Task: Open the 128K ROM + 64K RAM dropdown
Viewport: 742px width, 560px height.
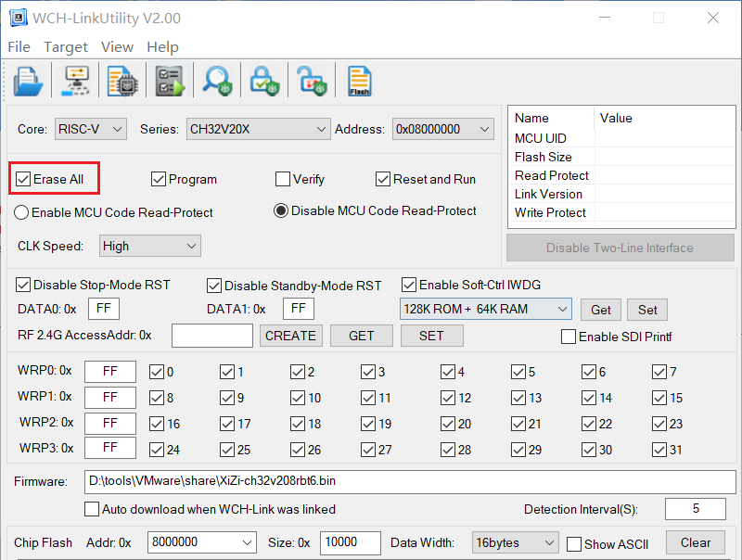Action: [485, 310]
